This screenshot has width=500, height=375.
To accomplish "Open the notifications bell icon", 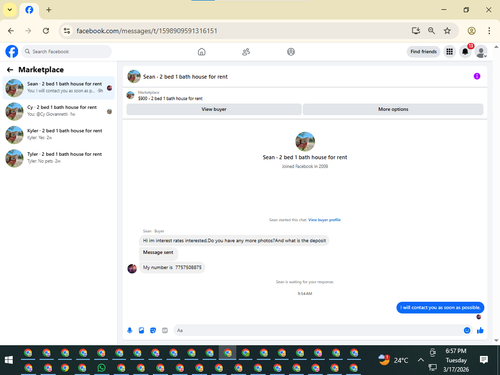I will (x=465, y=52).
